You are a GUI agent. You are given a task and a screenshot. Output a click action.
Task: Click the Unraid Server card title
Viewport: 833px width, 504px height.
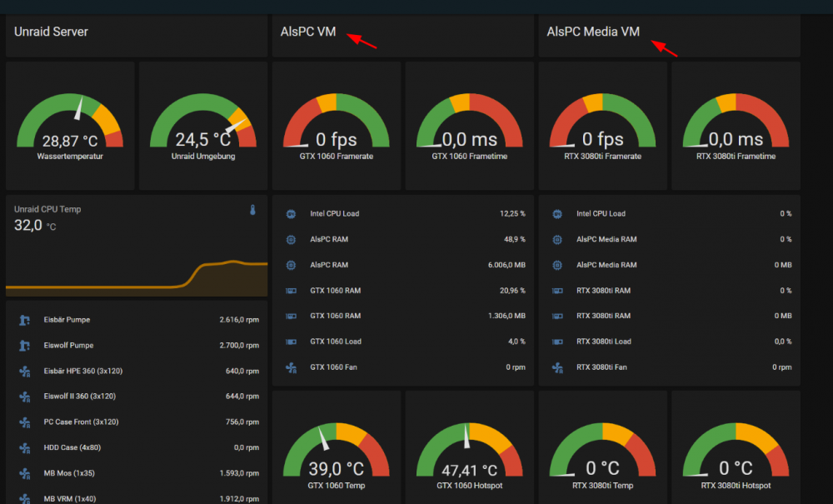(x=51, y=32)
